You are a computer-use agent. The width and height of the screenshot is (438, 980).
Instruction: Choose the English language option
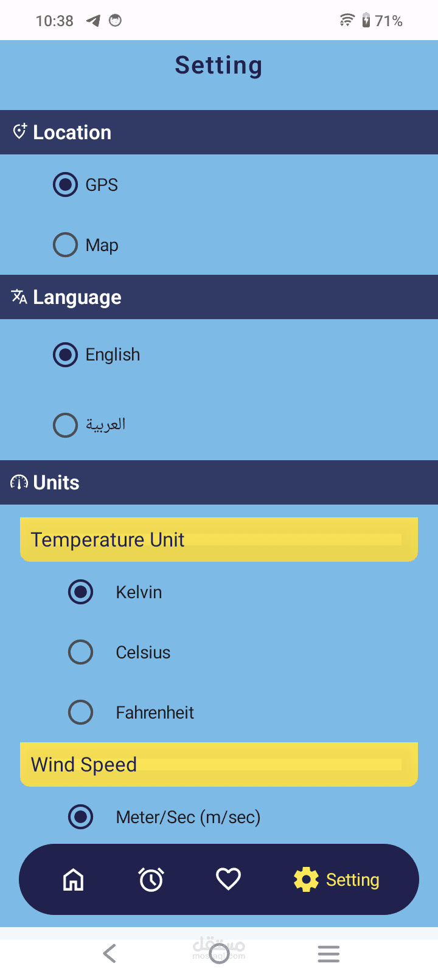click(66, 354)
